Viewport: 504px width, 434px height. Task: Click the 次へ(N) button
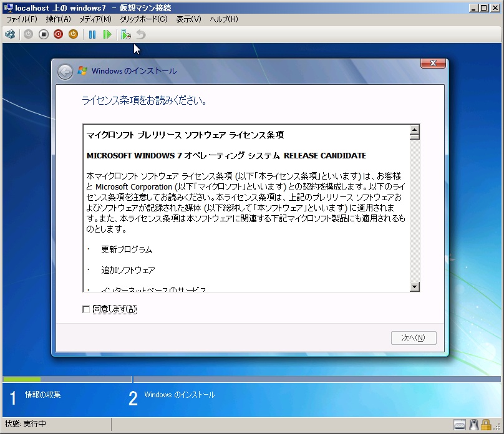coord(414,338)
